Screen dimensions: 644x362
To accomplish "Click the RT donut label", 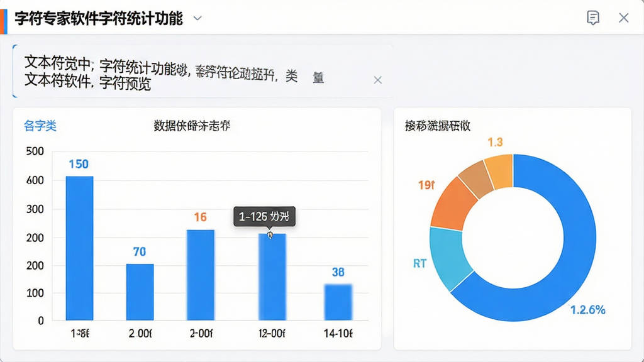I will coord(419,263).
